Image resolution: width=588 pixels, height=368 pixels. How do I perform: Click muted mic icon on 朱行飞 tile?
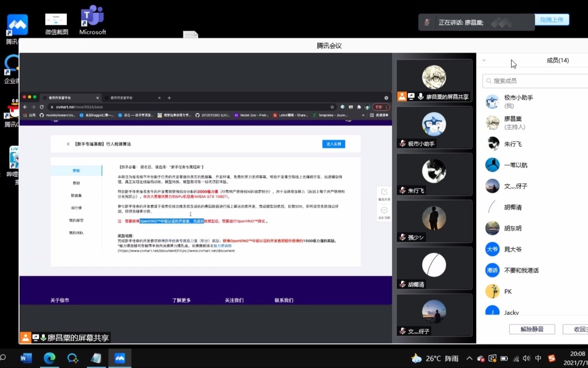point(403,190)
